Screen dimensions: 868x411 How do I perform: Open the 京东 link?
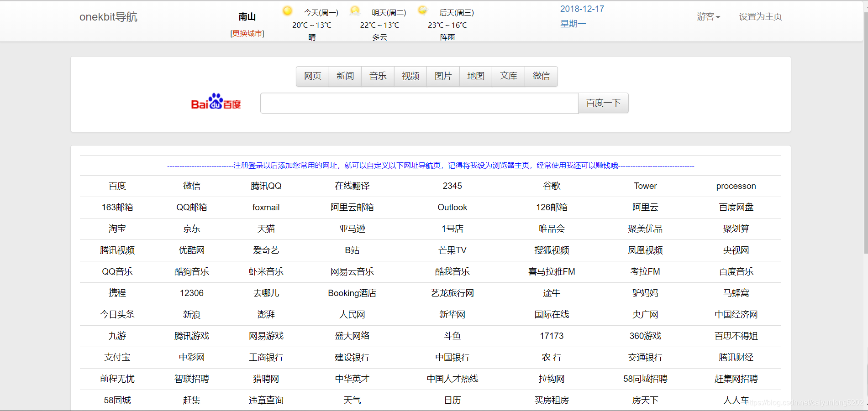coord(192,229)
